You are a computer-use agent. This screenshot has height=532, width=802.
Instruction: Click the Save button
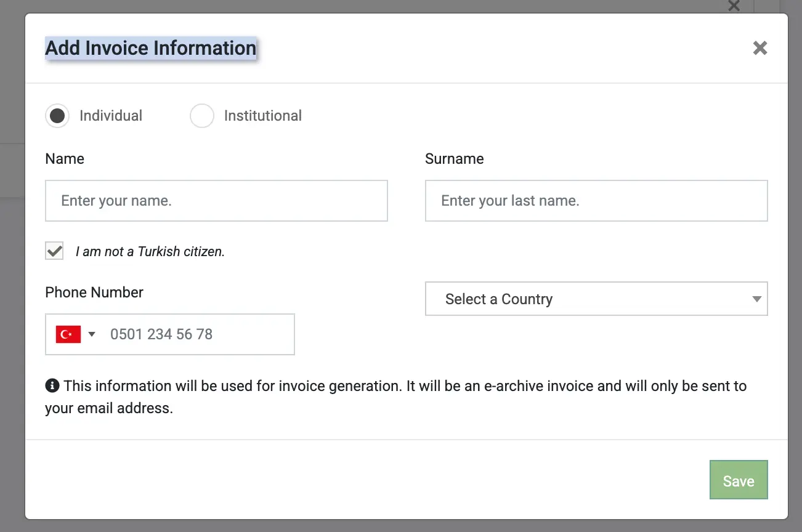(739, 480)
